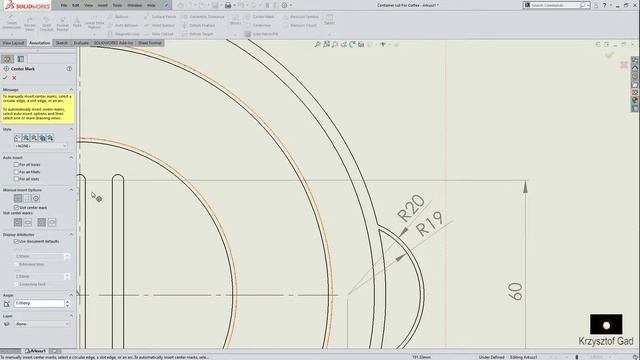The height and width of the screenshot is (360, 640).
Task: Confirm corner green checkmark in drawing area
Action: [x=609, y=55]
